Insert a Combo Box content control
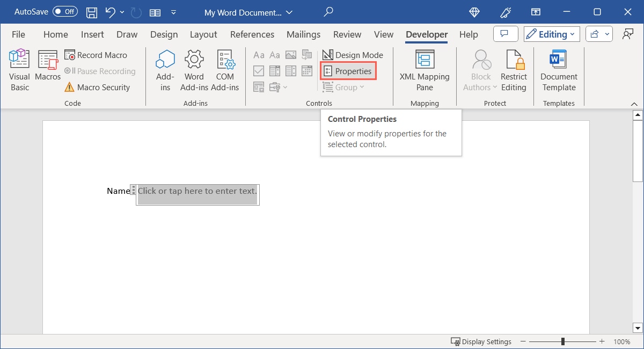The width and height of the screenshot is (644, 349). coord(275,70)
